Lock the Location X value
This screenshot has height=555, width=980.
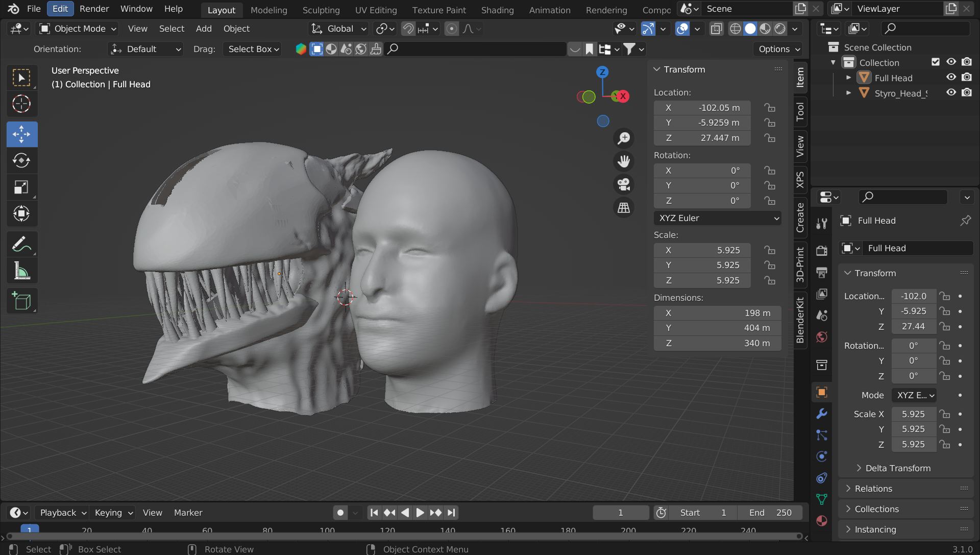770,108
